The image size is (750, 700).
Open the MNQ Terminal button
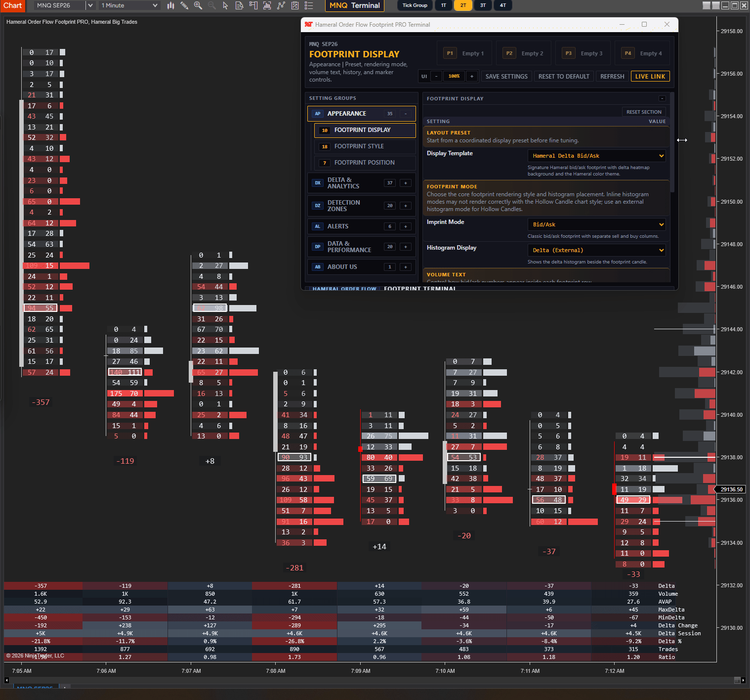pos(354,5)
